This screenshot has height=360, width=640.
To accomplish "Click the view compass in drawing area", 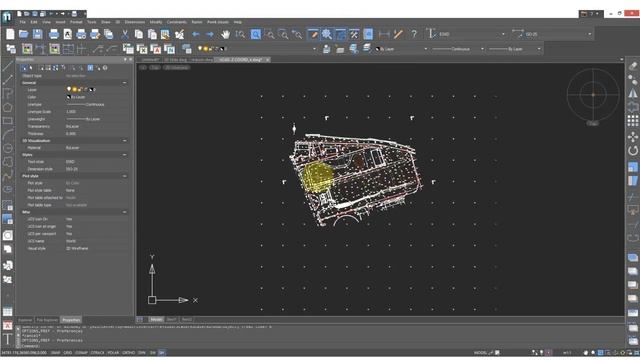I will point(593,95).
